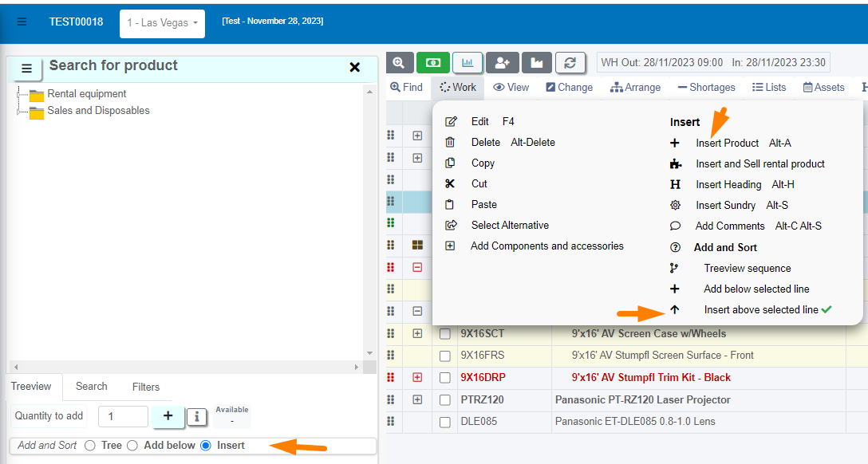Click the plus button beside quantity field
Image resolution: width=868 pixels, height=464 pixels.
(x=168, y=416)
